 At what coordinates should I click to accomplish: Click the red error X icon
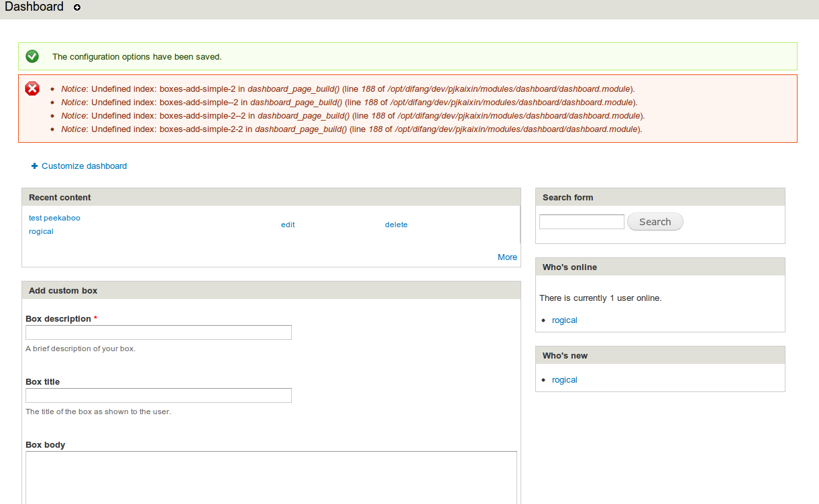point(32,88)
